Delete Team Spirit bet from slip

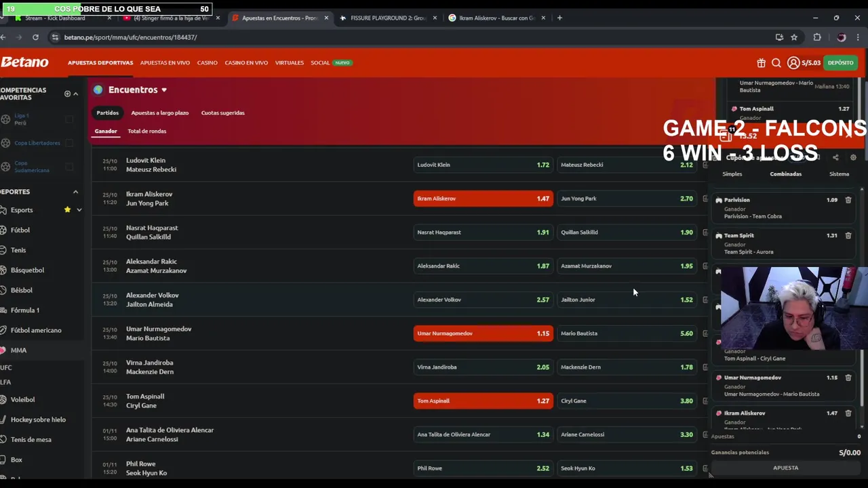(848, 235)
